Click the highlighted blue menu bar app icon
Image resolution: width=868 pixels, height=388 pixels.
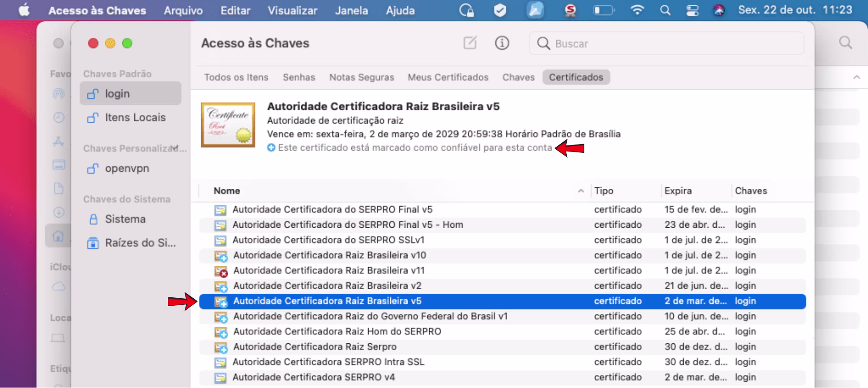(535, 10)
